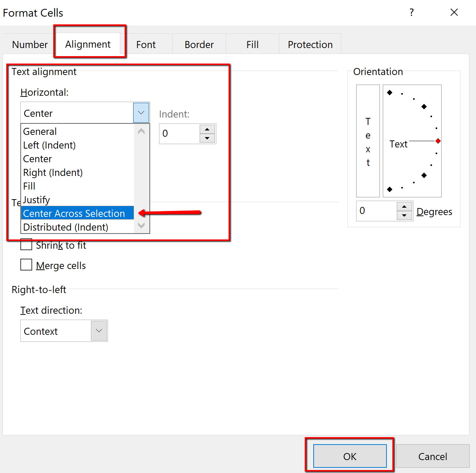
Task: Close the Format Cells dialog
Action: pyautogui.click(x=454, y=12)
